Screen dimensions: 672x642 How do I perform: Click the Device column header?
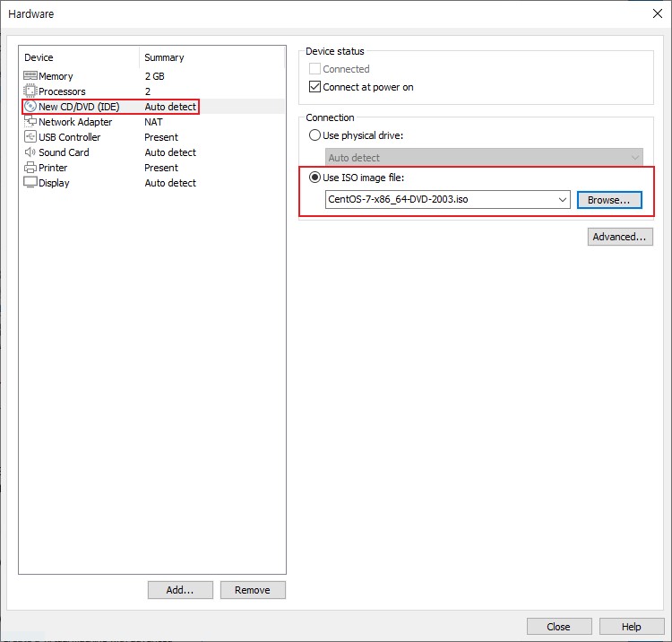39,57
